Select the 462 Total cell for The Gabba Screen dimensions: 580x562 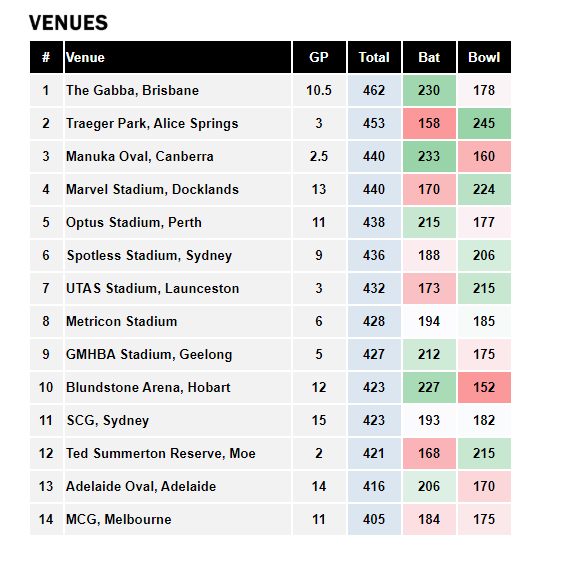tap(374, 90)
